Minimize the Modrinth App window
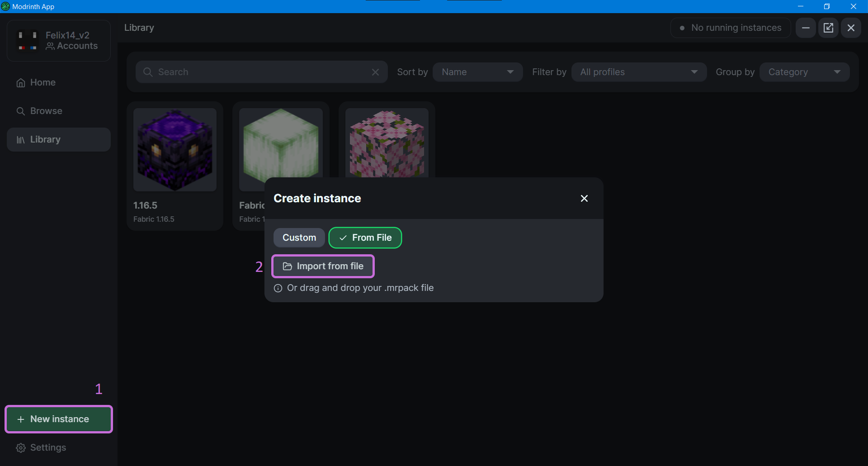 click(x=801, y=6)
